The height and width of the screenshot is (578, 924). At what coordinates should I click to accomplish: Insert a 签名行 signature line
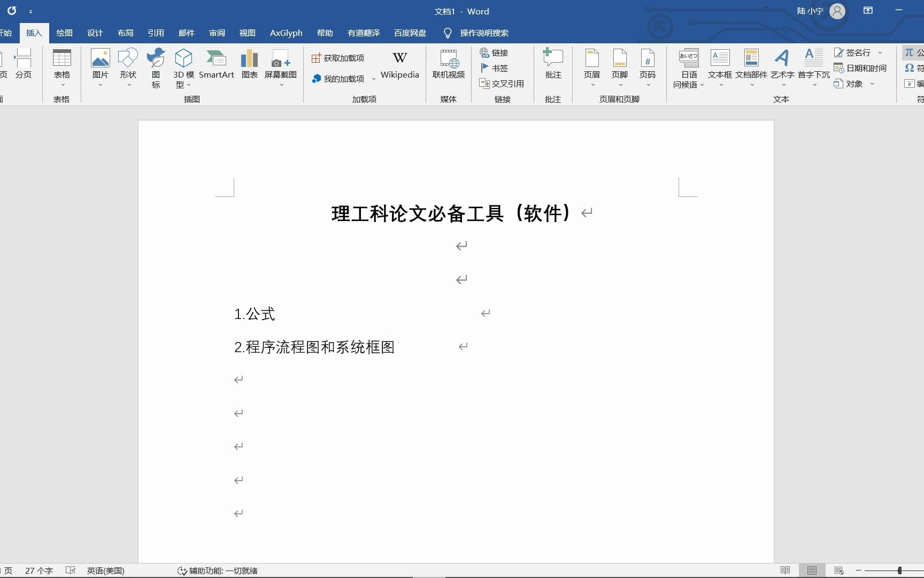[x=852, y=52]
